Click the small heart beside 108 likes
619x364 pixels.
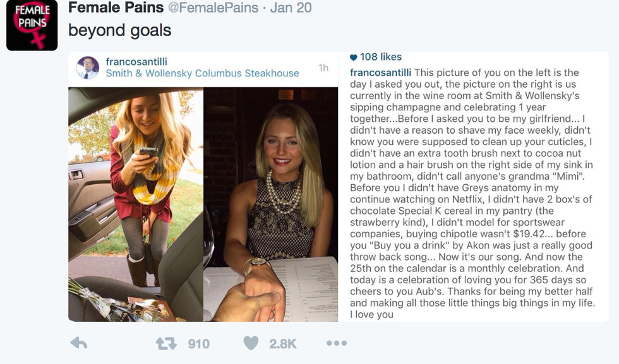pos(354,57)
